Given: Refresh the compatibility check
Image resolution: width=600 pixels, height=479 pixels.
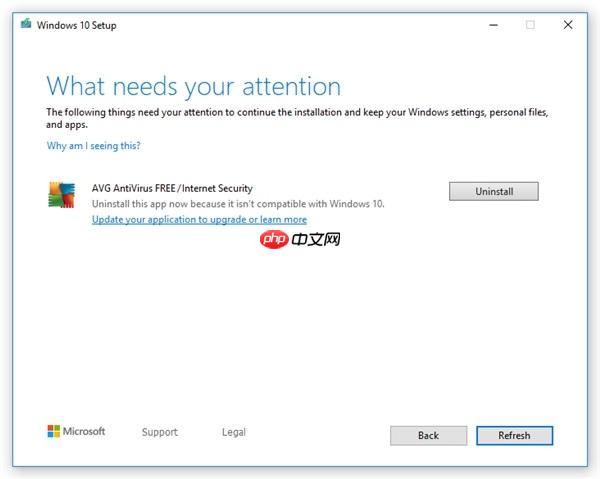Looking at the screenshot, I should (514, 435).
